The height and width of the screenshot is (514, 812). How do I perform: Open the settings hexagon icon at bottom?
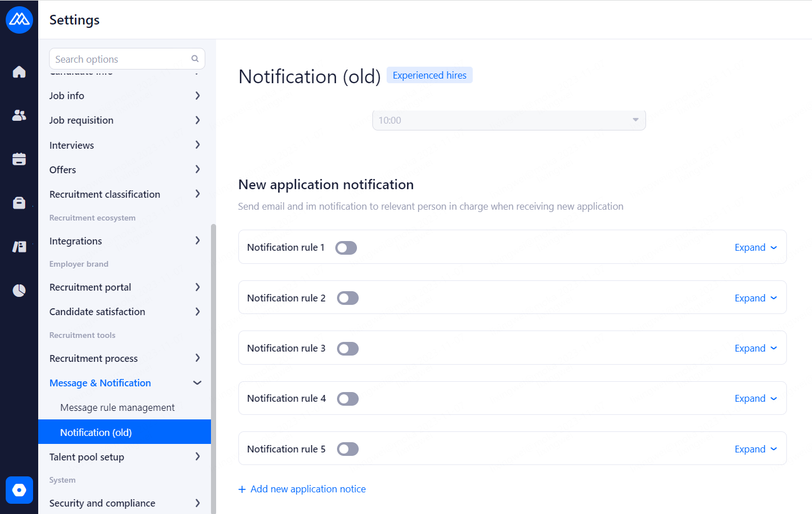pyautogui.click(x=19, y=490)
